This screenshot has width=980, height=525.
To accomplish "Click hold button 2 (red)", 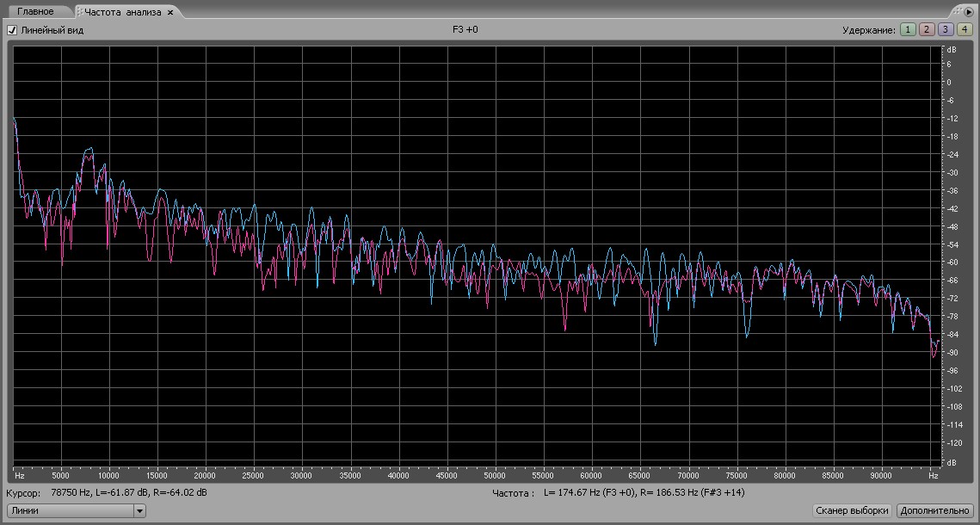I will tap(927, 29).
